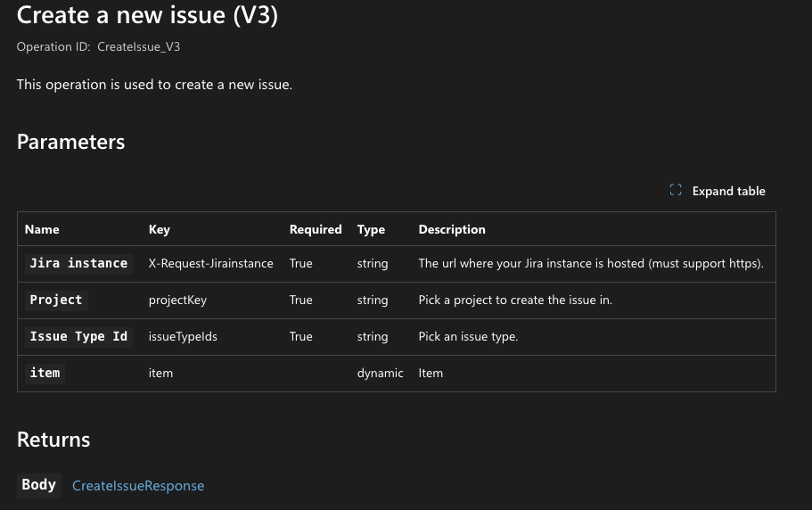Click the Required column header

point(316,229)
